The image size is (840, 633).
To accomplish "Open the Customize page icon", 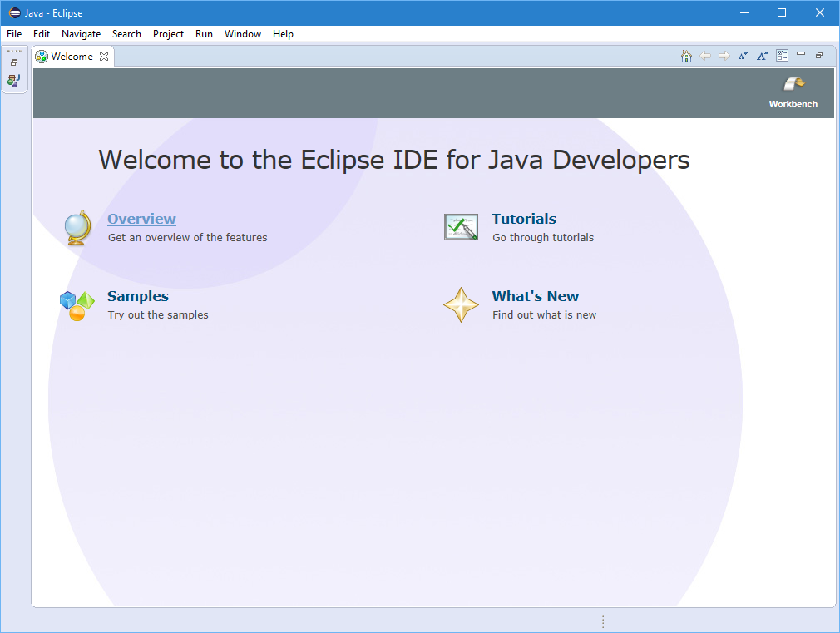I will [x=782, y=56].
